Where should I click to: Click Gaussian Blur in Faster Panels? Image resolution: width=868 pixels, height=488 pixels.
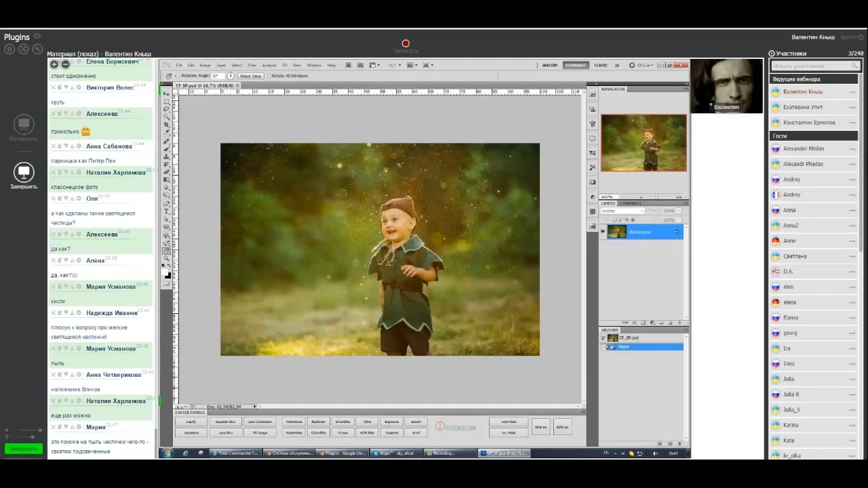225,422
